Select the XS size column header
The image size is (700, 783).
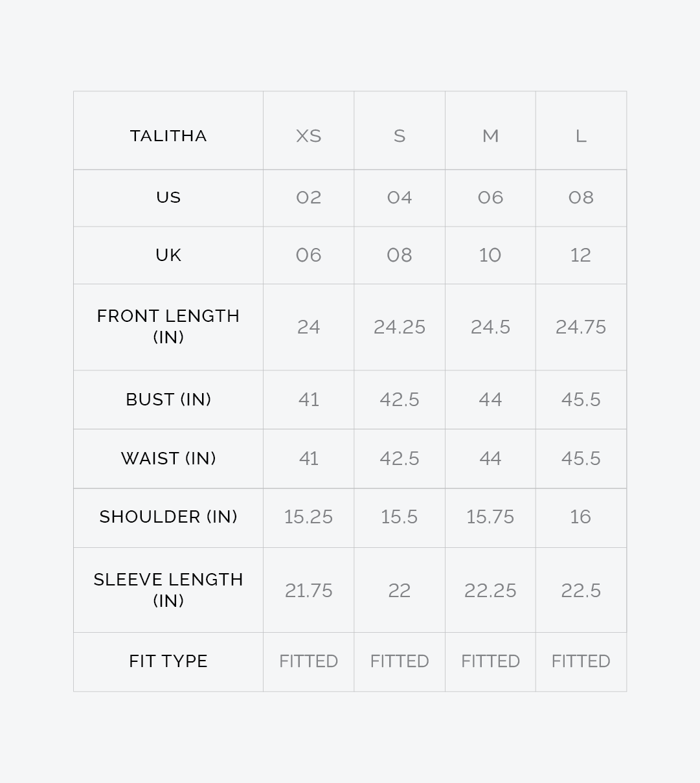point(308,136)
